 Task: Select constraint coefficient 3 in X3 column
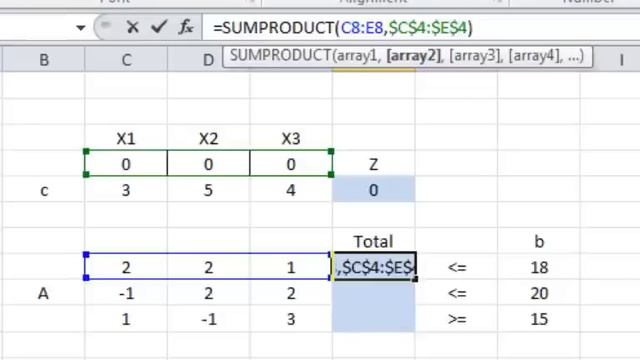(291, 318)
